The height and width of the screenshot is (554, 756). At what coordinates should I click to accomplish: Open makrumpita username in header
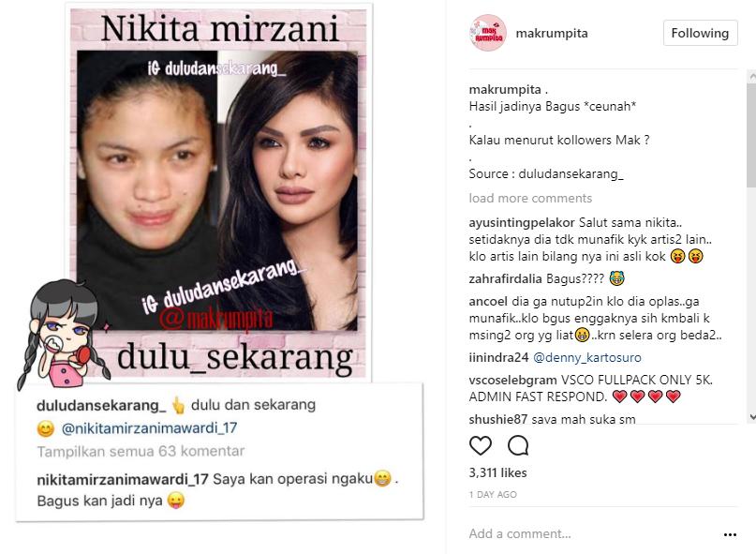[552, 33]
